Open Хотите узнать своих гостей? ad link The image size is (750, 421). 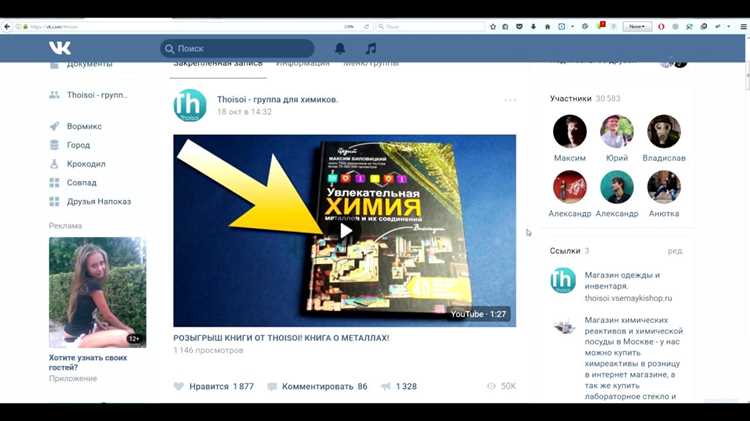[x=88, y=363]
